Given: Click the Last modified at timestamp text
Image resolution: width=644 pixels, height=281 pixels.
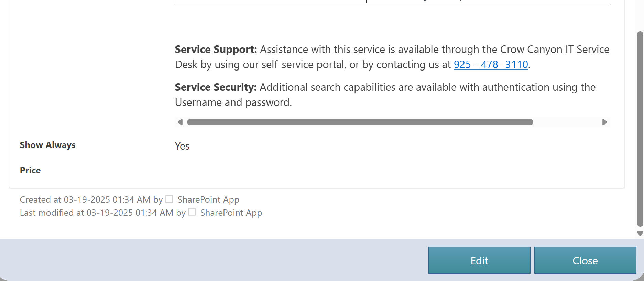Looking at the screenshot, I should pos(96,213).
